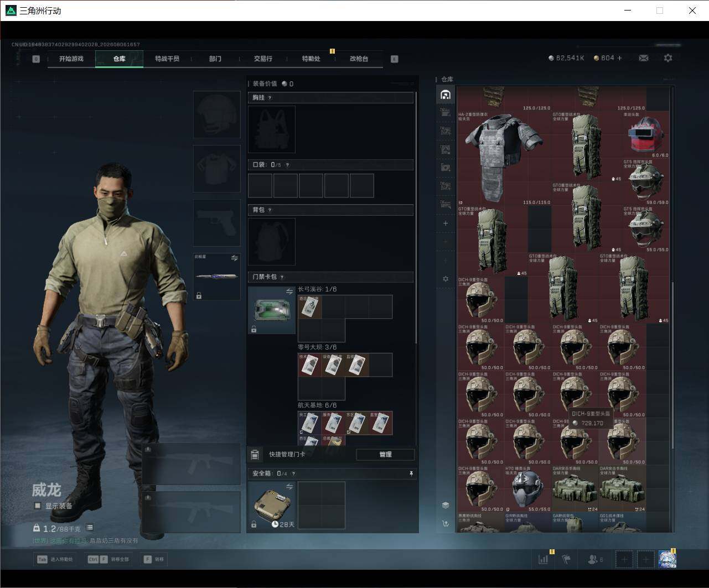Select the empty 胸挂 chest rig slot
The height and width of the screenshot is (588, 709).
click(x=272, y=129)
